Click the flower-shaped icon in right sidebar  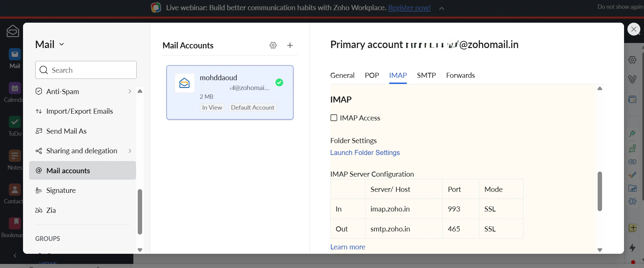click(x=632, y=201)
